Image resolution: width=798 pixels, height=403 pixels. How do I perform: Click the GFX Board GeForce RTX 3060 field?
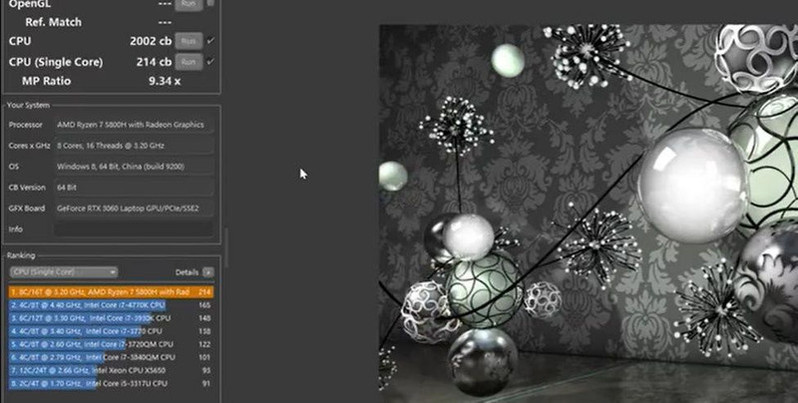pos(132,208)
